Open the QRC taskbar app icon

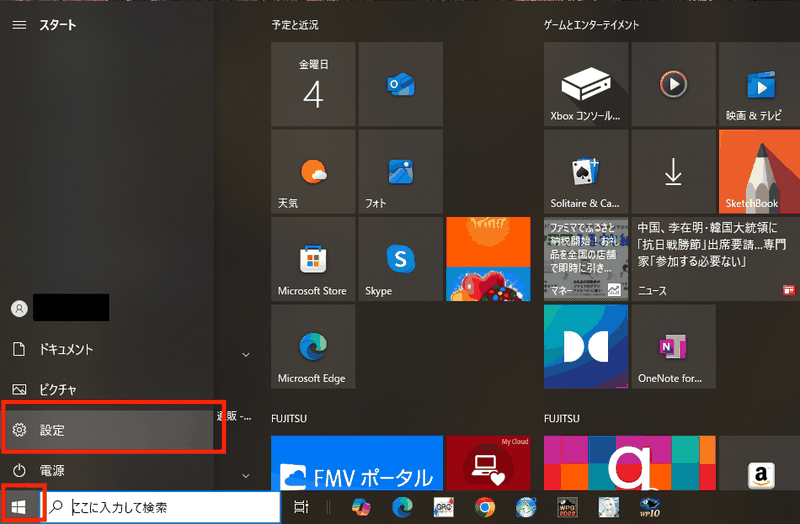[443, 507]
